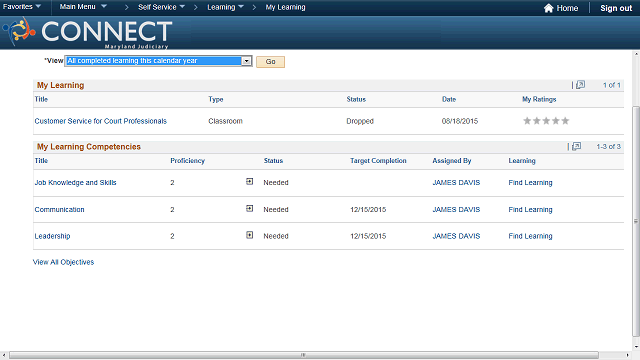The image size is (640, 360).
Task: Open My Learning table in new window icon
Action: [580, 84]
